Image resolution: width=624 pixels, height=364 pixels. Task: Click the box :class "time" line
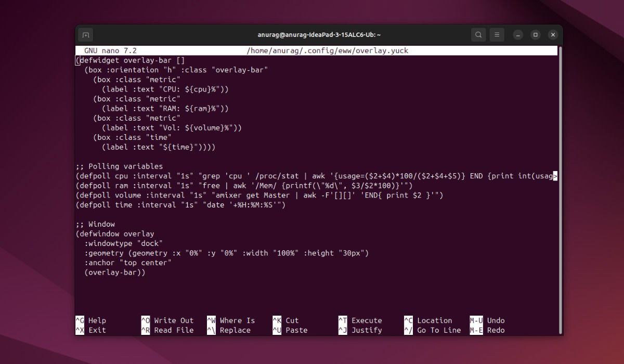point(132,137)
